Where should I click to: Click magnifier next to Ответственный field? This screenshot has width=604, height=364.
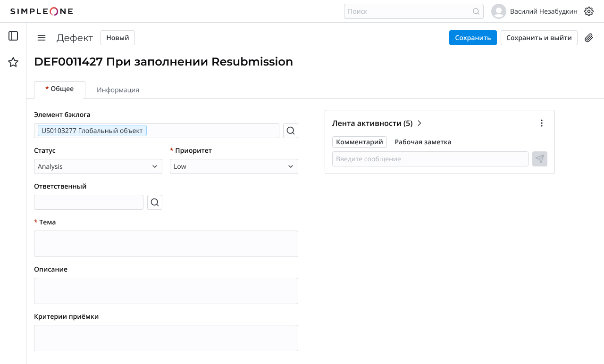(155, 202)
